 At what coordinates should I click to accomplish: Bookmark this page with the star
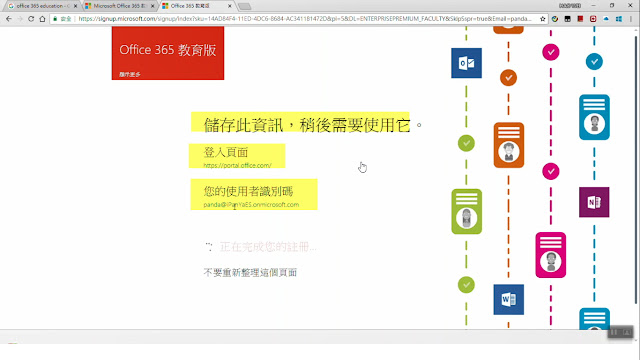point(542,19)
